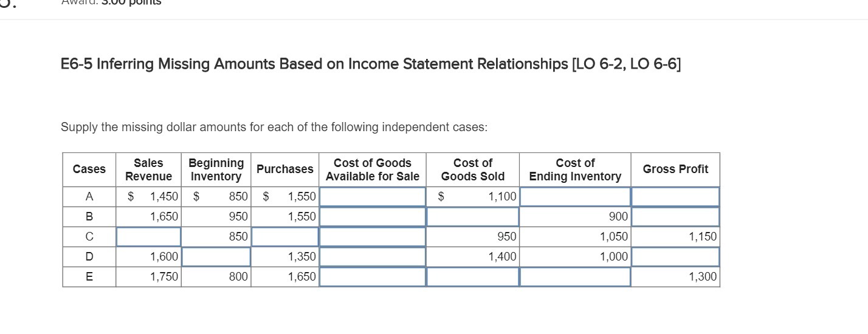Select the 'Sales Revenue' column header
Viewport: 868px width, 334px height.
pos(148,169)
